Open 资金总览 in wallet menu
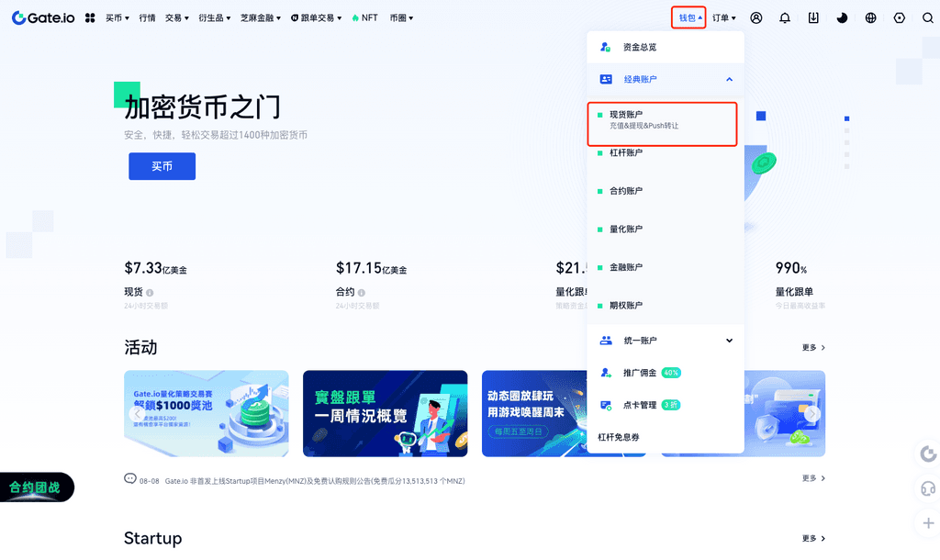The width and height of the screenshot is (940, 560). tap(640, 47)
